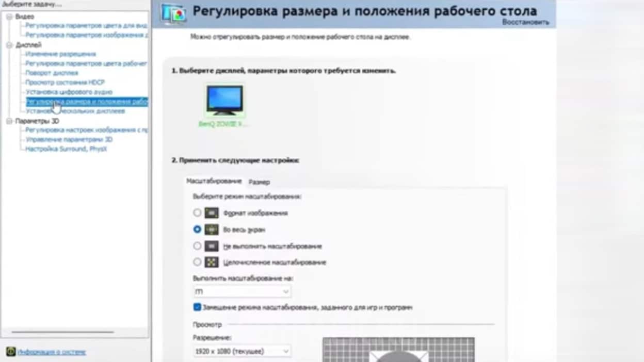Select the 'Формат изображения' radio button
This screenshot has height=362, width=644.
coord(197,213)
